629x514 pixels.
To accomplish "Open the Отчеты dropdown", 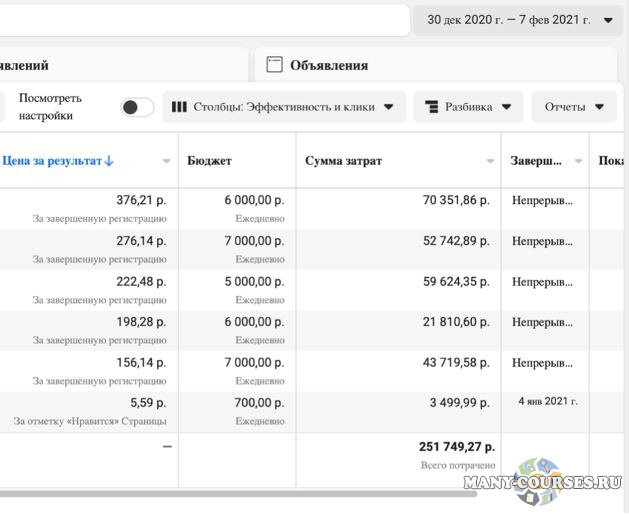I will coord(574,107).
